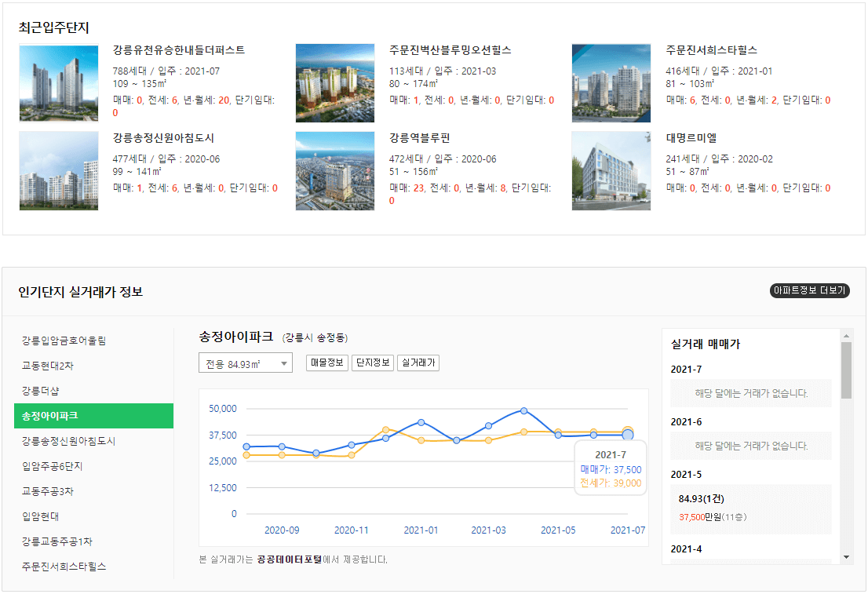Image resolution: width=868 pixels, height=594 pixels.
Task: Open the 전용 84.93㎡ area dropdown
Action: click(x=245, y=363)
